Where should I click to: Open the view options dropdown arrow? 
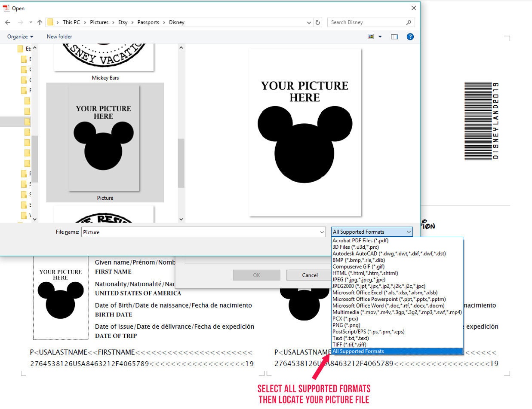pyautogui.click(x=380, y=37)
